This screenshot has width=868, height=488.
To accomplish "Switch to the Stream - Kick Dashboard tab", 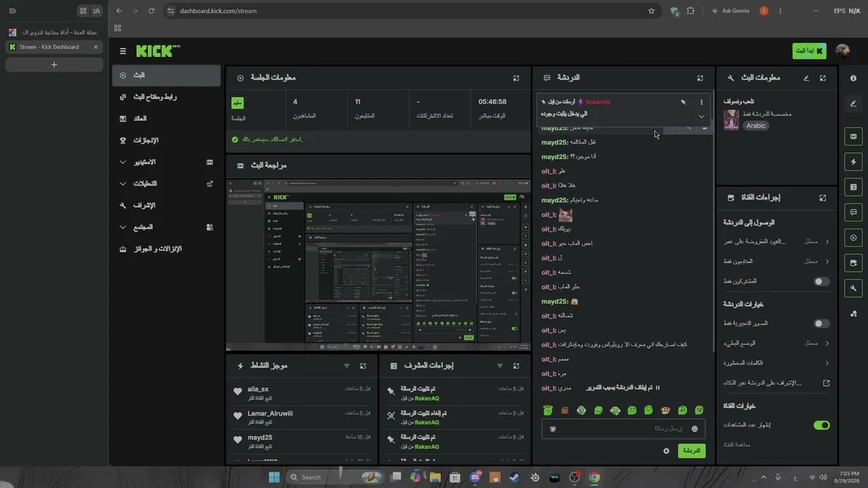I will point(54,47).
